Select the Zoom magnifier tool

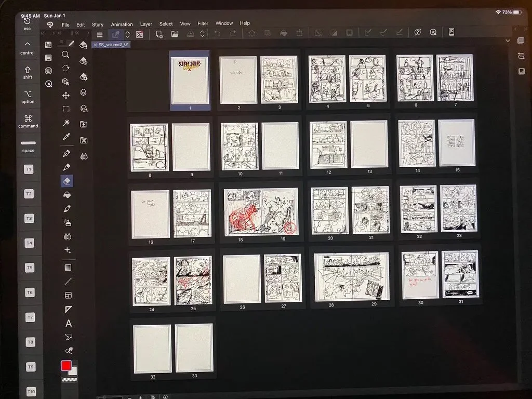pos(65,54)
